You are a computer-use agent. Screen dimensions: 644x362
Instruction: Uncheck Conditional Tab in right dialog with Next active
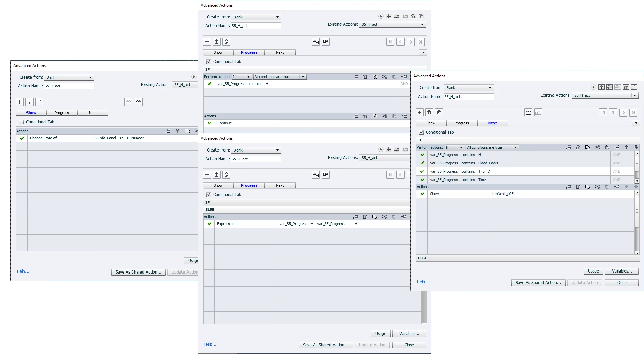click(x=421, y=132)
